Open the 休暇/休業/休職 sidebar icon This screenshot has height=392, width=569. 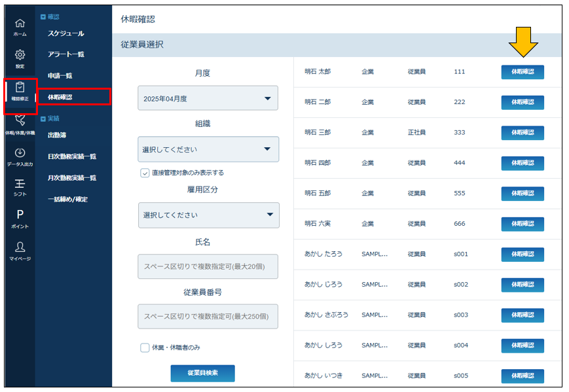20,123
